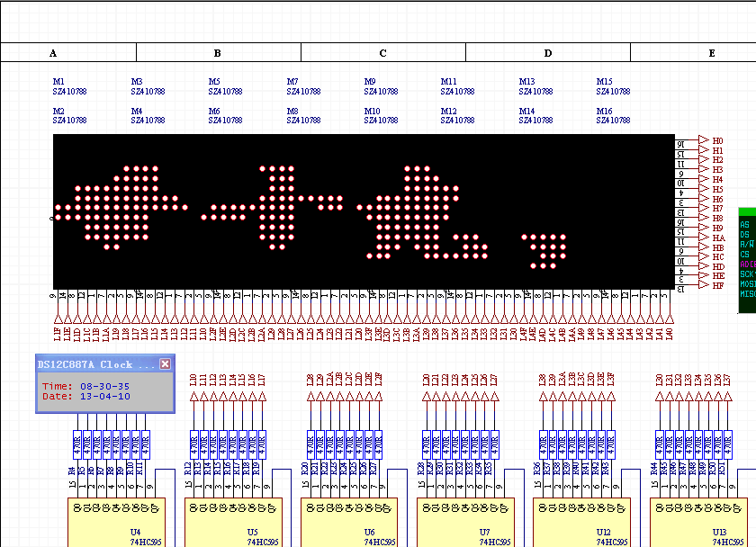Click the HD row terminal arrow
This screenshot has width=756, height=547.
pyautogui.click(x=704, y=265)
